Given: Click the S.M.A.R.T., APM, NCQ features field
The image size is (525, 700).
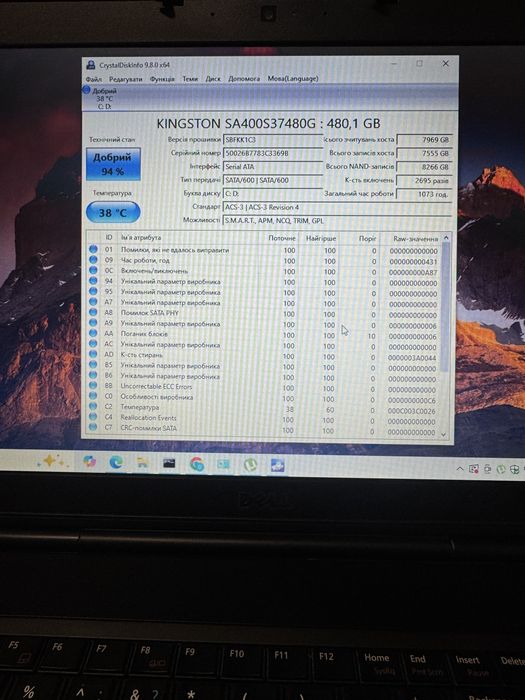Looking at the screenshot, I should [x=337, y=221].
